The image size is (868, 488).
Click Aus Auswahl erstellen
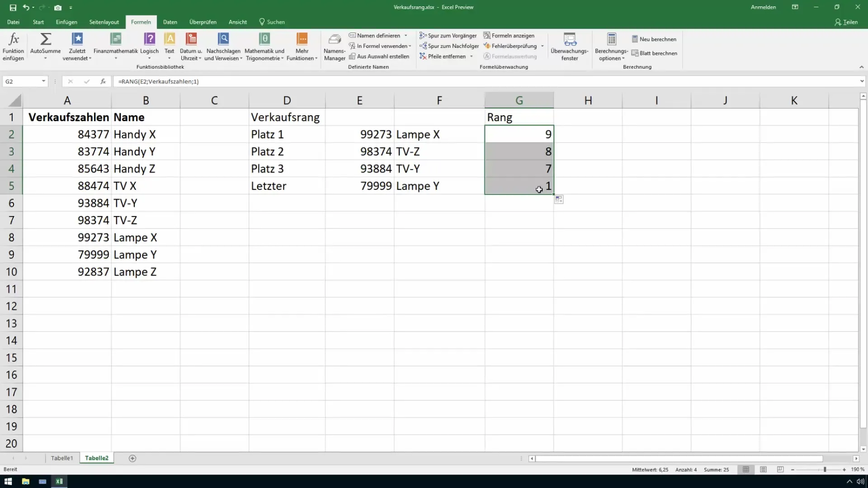[x=379, y=56]
